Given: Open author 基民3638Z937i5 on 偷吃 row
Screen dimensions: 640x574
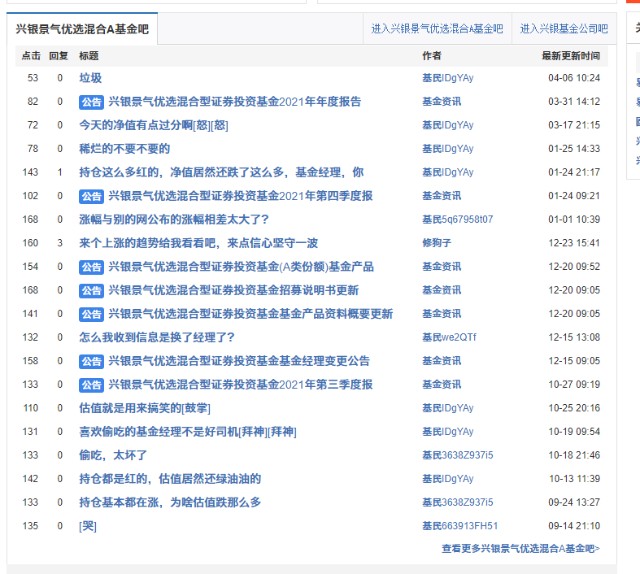Looking at the screenshot, I should (x=458, y=455).
